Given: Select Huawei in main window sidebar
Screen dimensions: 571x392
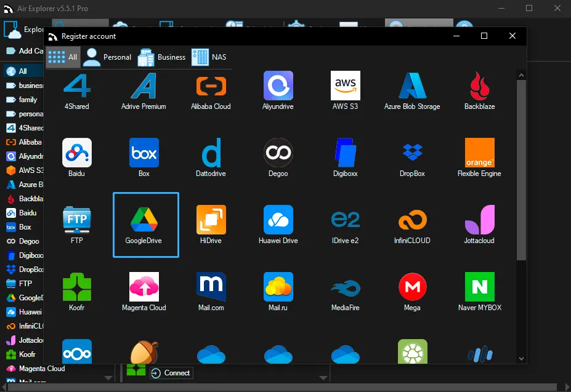Looking at the screenshot, I should tap(24, 312).
